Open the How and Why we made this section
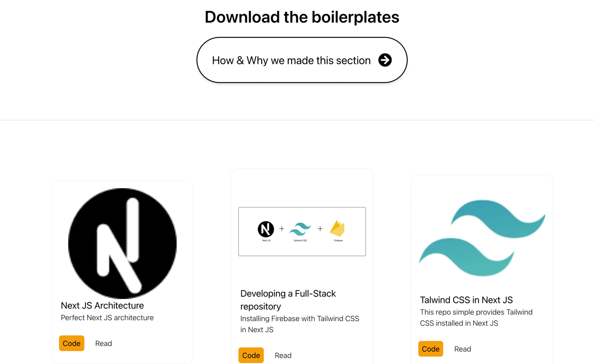The width and height of the screenshot is (594, 364). [x=302, y=60]
